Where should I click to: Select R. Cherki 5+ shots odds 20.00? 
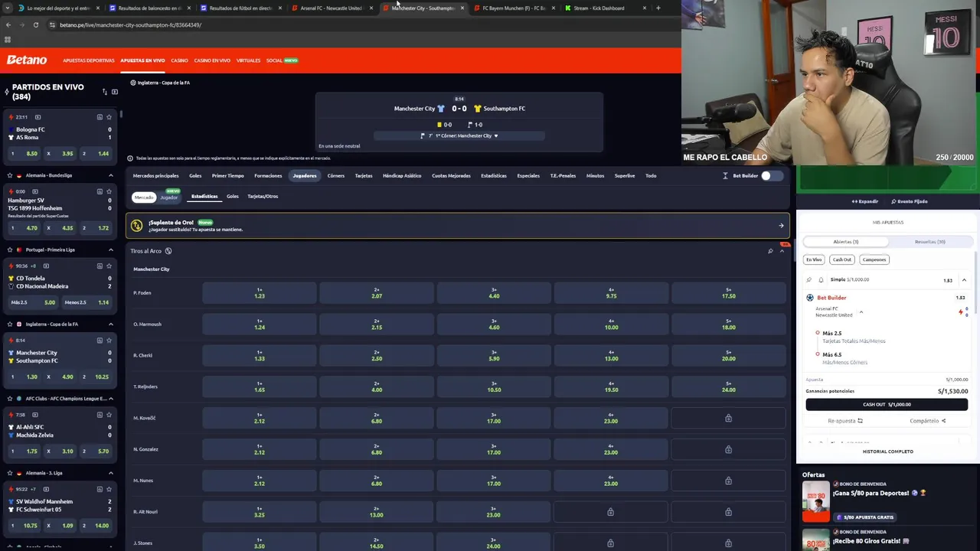tap(728, 355)
